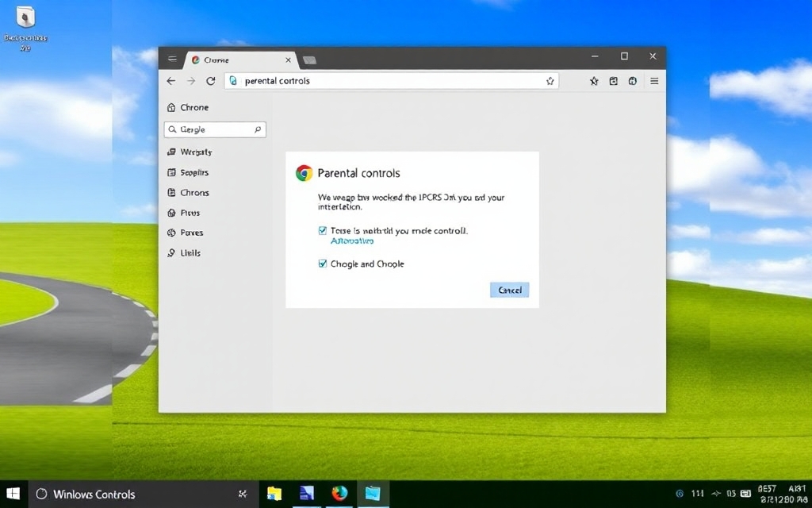Click the site icon in the address bar
The width and height of the screenshot is (812, 508).
pos(234,81)
